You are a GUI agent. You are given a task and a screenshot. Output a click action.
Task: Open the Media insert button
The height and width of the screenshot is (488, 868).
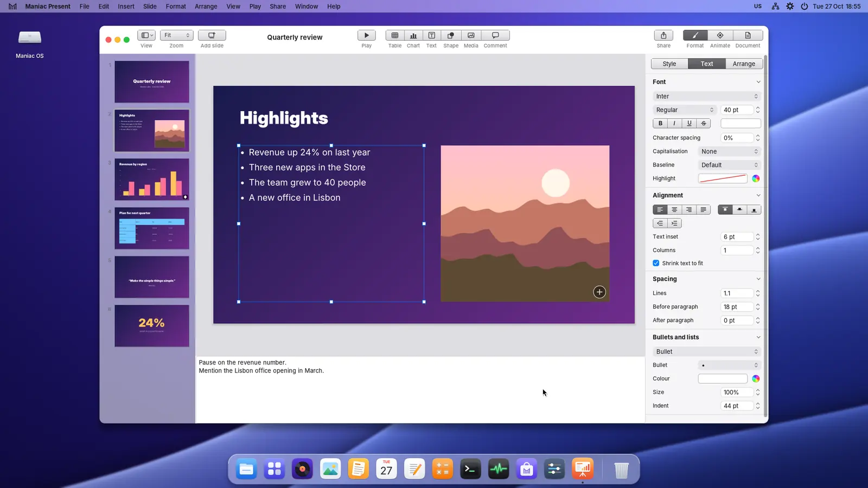[471, 35]
